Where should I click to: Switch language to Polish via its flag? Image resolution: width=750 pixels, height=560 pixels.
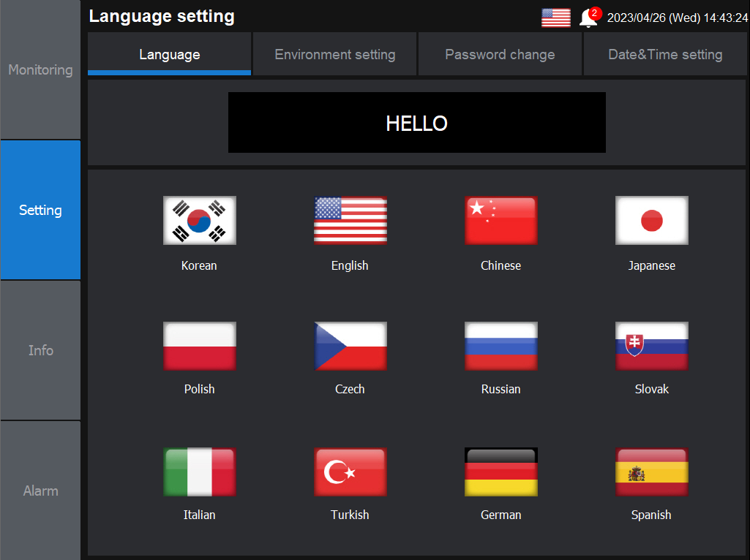[199, 346]
